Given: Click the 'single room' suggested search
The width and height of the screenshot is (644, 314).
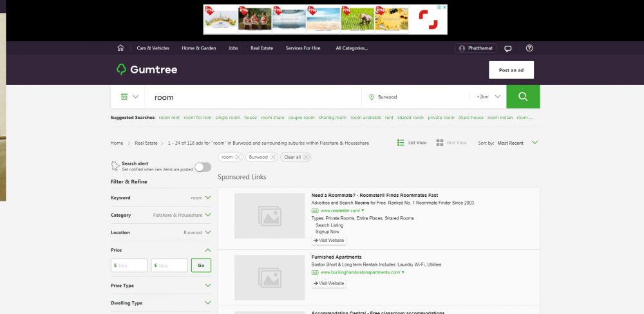Looking at the screenshot, I should [x=228, y=117].
